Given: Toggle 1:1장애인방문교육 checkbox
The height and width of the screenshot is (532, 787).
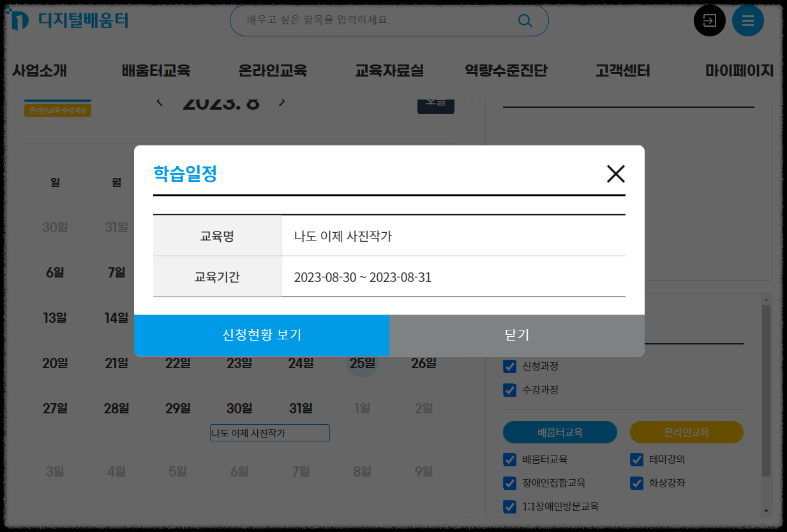Looking at the screenshot, I should 509,506.
